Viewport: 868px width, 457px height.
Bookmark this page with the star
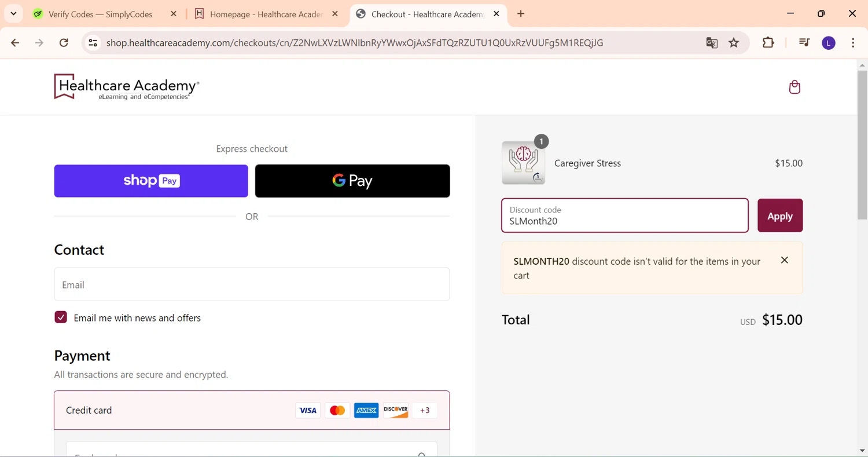click(x=734, y=43)
